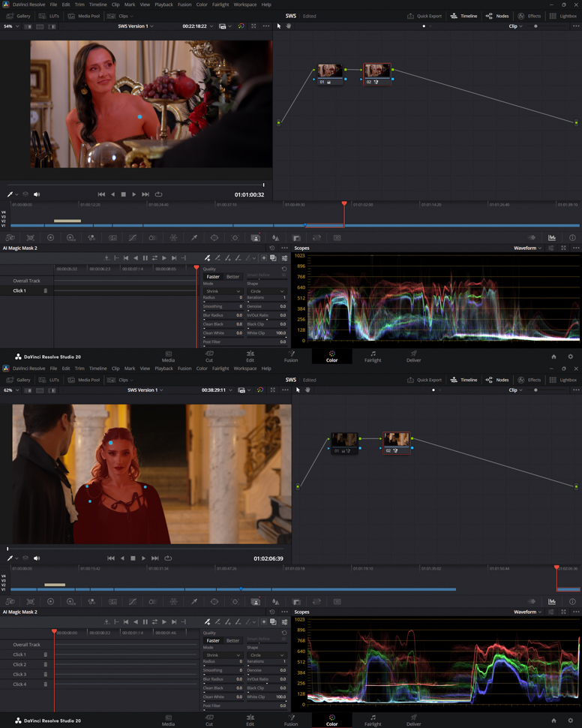This screenshot has height=728, width=582.
Task: Select Better quality in lower Magic Mask panel
Action: pyautogui.click(x=233, y=641)
